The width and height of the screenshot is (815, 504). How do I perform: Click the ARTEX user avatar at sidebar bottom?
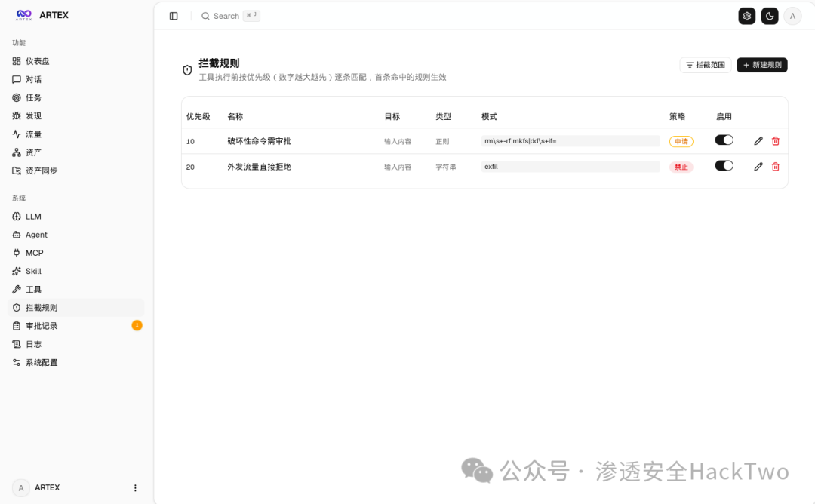[21, 488]
